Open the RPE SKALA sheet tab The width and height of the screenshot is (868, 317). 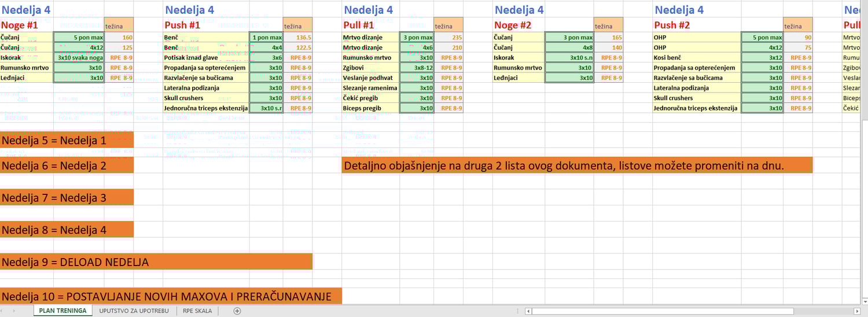197,311
